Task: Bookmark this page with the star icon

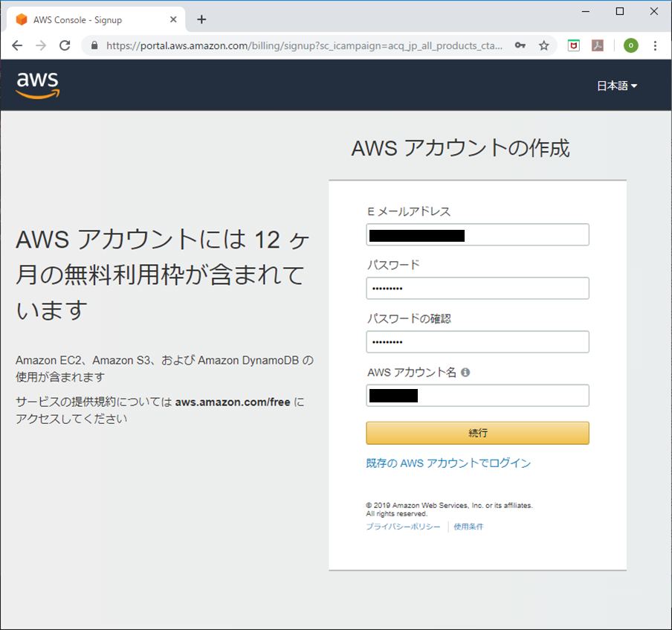Action: (x=544, y=45)
